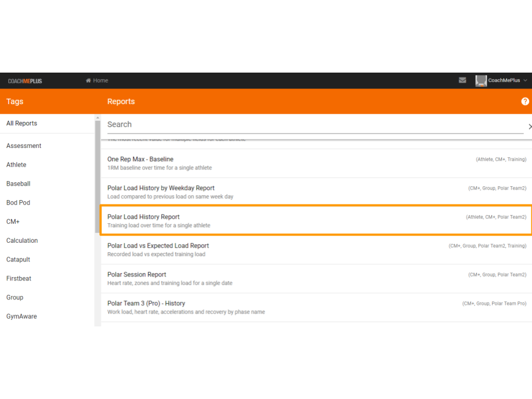Click 'Recorded load vs expected training load' description
Screen dimensions: 532x399
point(156,254)
